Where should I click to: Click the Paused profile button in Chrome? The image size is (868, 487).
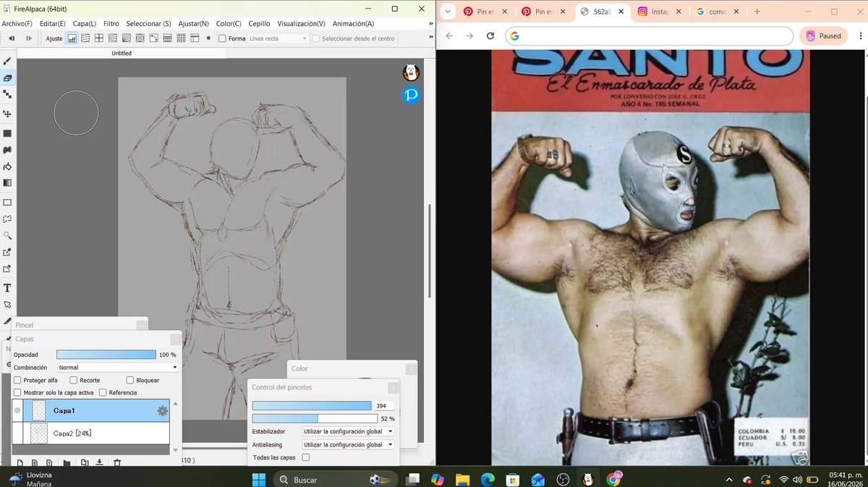coord(823,36)
